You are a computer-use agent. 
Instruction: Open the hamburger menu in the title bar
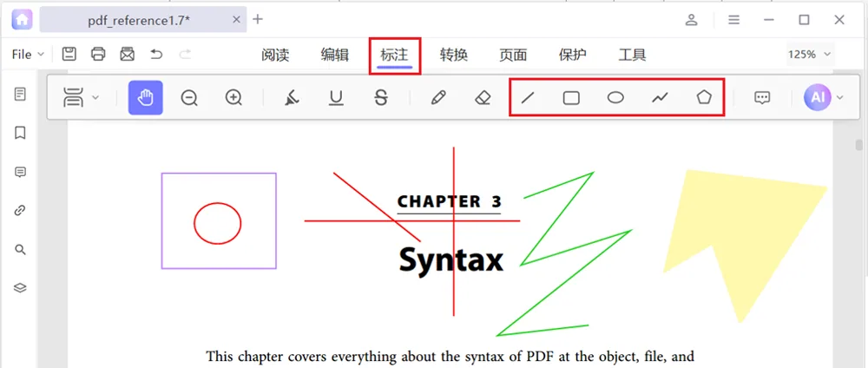[x=734, y=20]
